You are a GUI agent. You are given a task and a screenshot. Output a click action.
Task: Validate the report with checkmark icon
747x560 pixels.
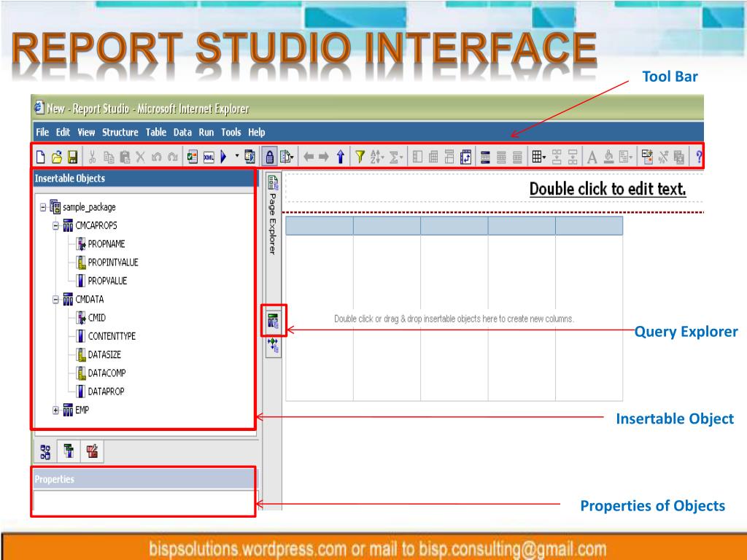(x=193, y=156)
